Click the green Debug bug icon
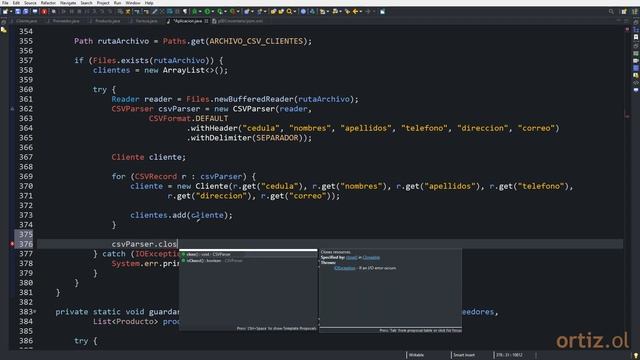Viewport: 640px width, 360px height. click(x=194, y=11)
